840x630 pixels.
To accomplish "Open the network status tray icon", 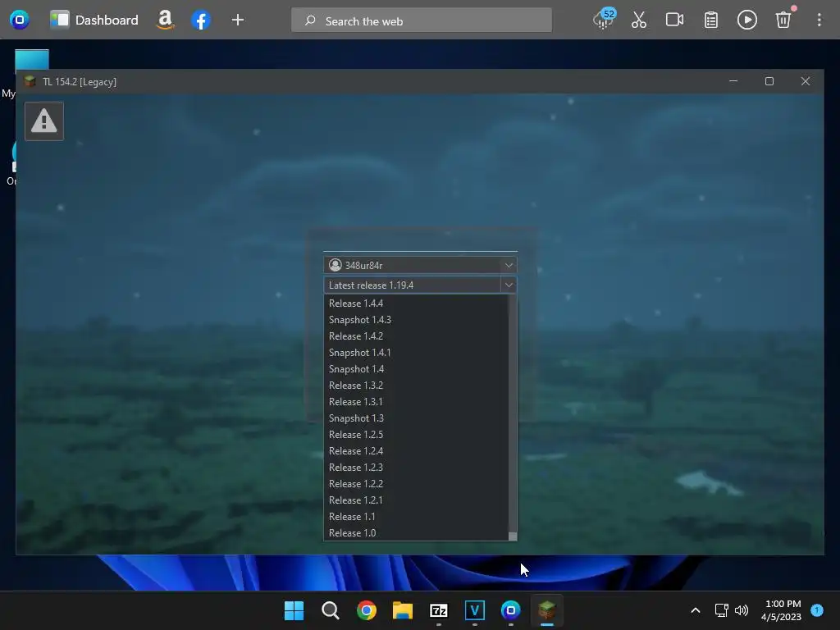I will coord(722,610).
